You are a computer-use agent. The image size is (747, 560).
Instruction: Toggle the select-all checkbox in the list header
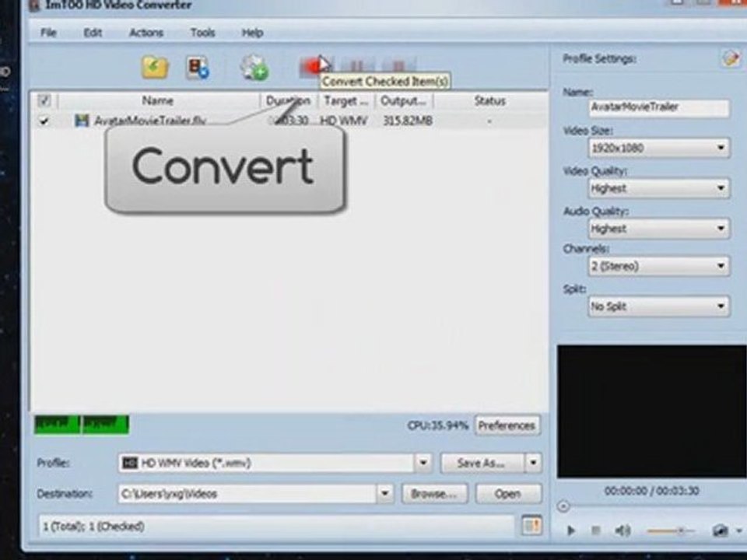tap(44, 100)
